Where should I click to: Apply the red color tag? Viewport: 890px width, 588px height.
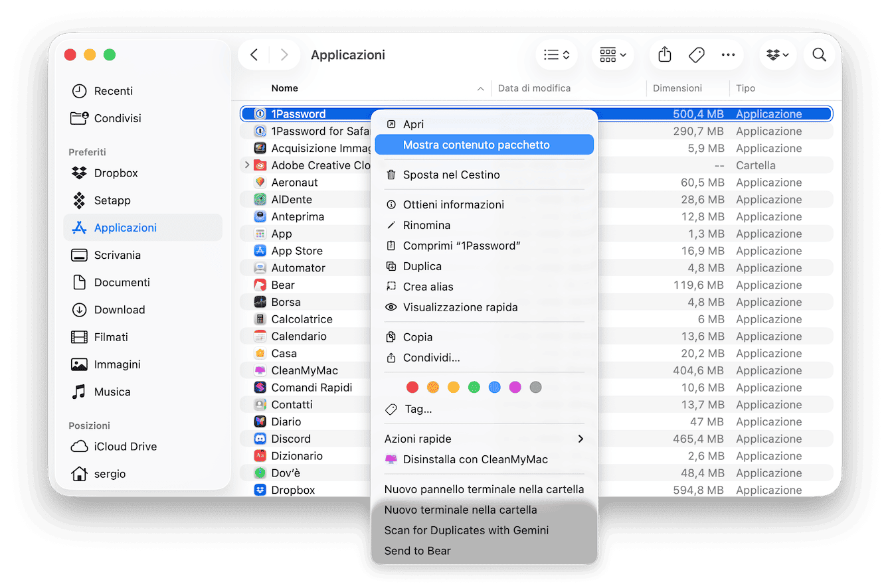point(412,387)
